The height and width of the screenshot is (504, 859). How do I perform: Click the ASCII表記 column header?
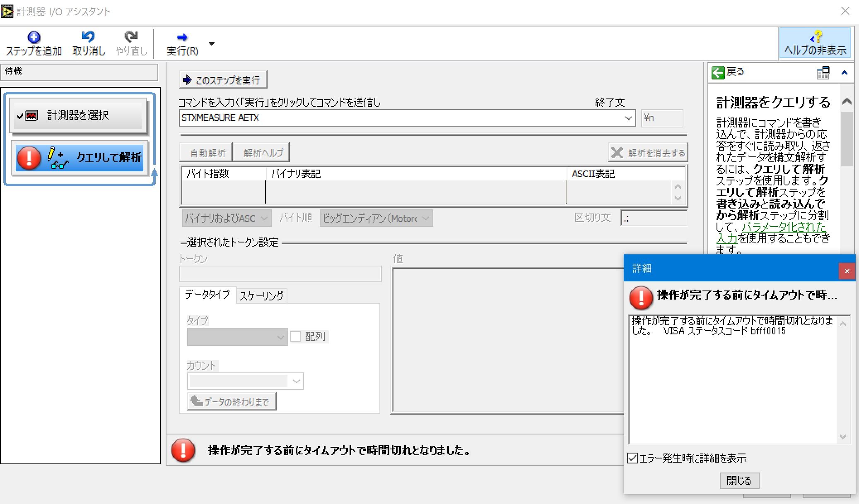625,174
